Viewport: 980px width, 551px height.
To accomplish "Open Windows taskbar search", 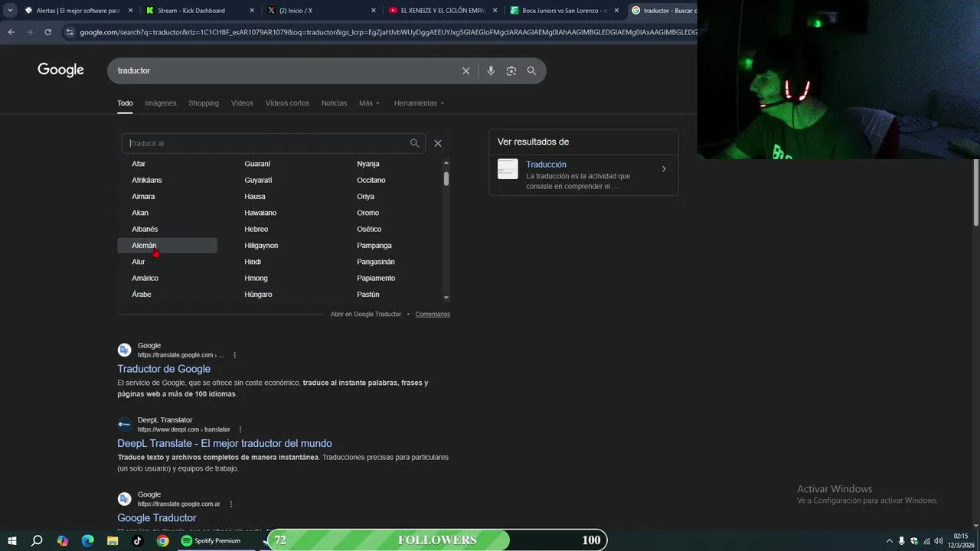I will pos(37,540).
